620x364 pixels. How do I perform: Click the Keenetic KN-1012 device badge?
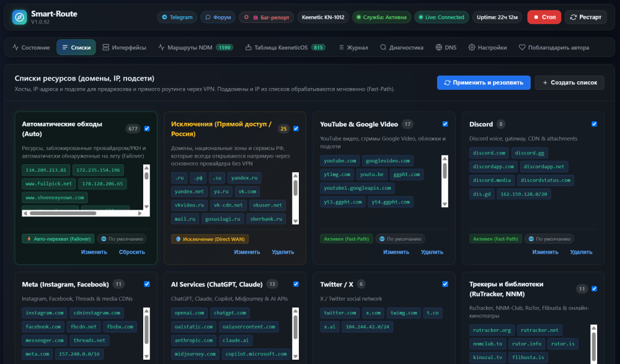[x=323, y=17]
